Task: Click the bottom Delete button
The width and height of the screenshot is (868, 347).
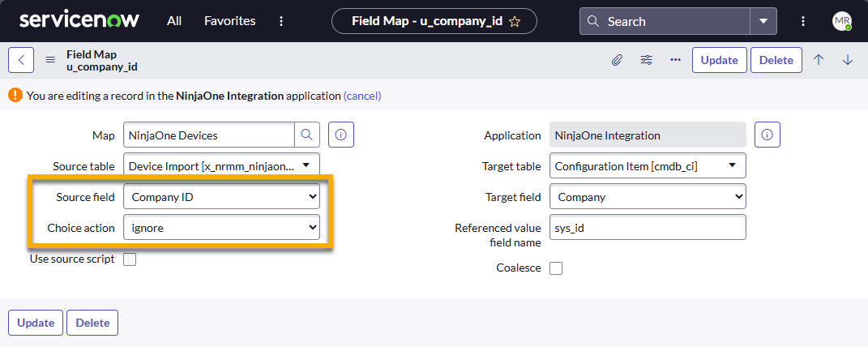Action: pyautogui.click(x=92, y=323)
